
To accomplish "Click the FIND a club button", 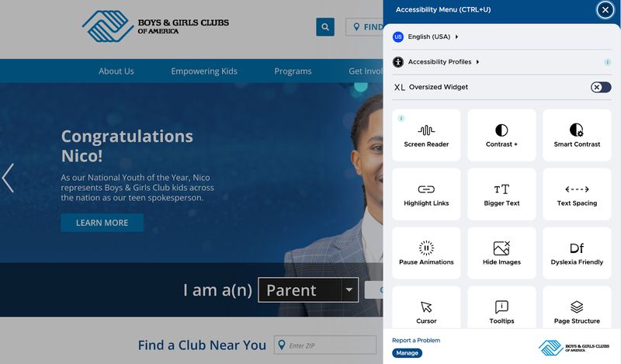I will point(364,27).
